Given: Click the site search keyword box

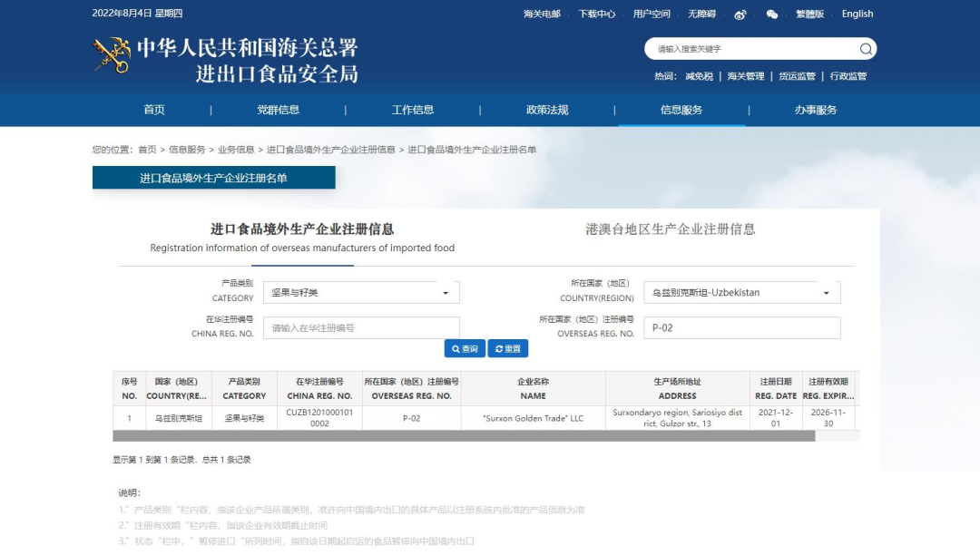Looking at the screenshot, I should (751, 49).
